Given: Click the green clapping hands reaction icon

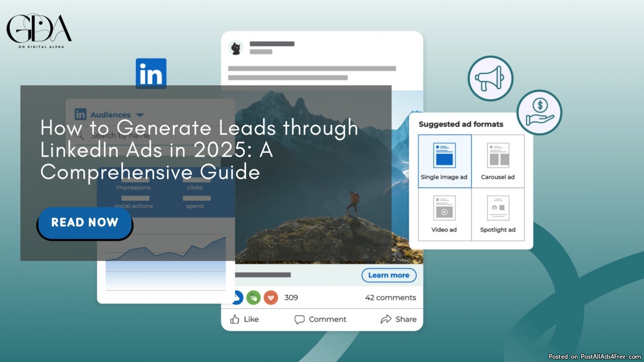Looking at the screenshot, I should tap(253, 298).
